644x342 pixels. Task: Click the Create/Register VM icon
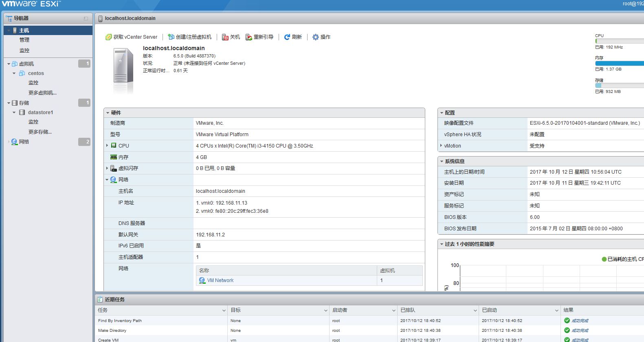pyautogui.click(x=171, y=37)
